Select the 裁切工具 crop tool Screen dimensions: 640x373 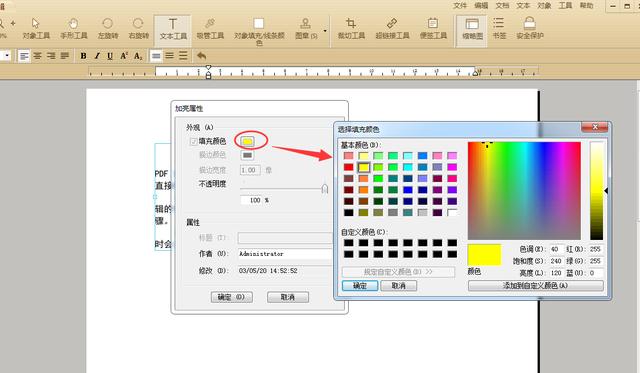351,29
